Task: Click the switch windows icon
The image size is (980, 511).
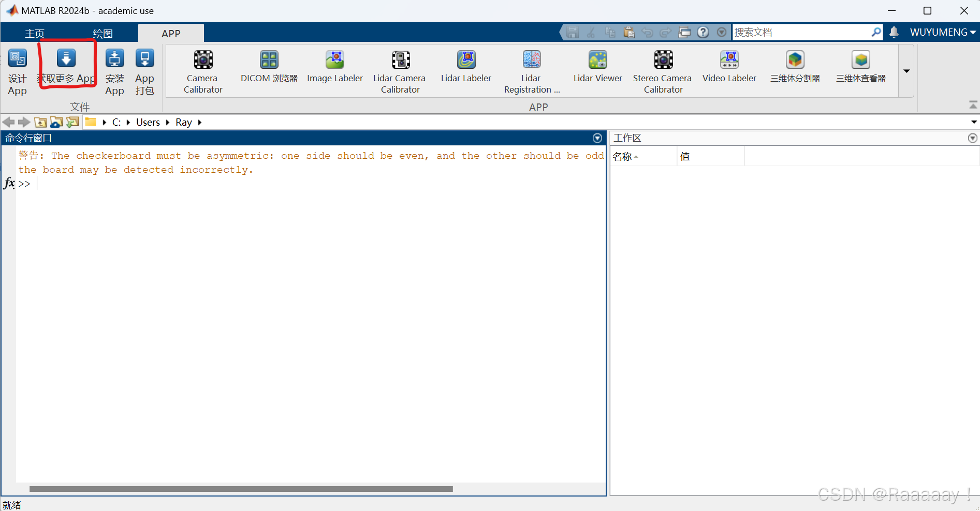Action: point(684,32)
